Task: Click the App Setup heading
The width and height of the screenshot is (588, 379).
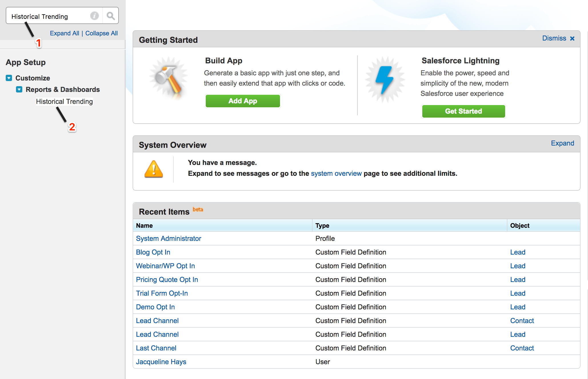Action: tap(26, 62)
